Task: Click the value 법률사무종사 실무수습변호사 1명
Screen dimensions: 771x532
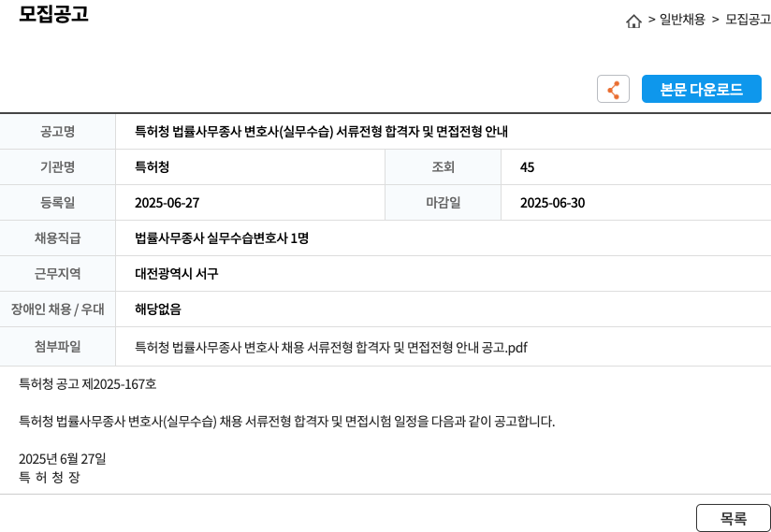Action: point(222,238)
